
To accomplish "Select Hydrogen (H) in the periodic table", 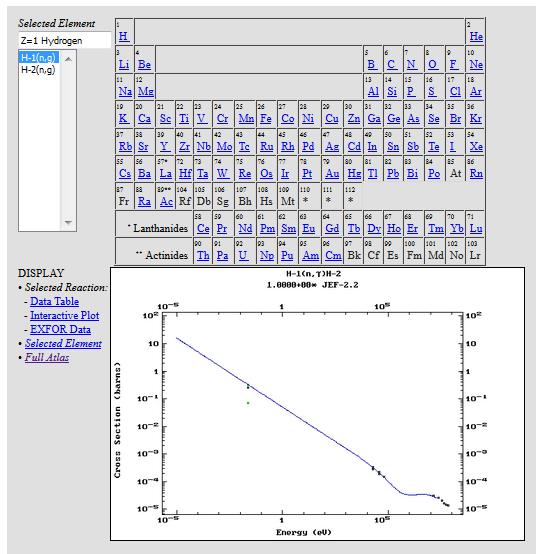I will pyautogui.click(x=123, y=36).
